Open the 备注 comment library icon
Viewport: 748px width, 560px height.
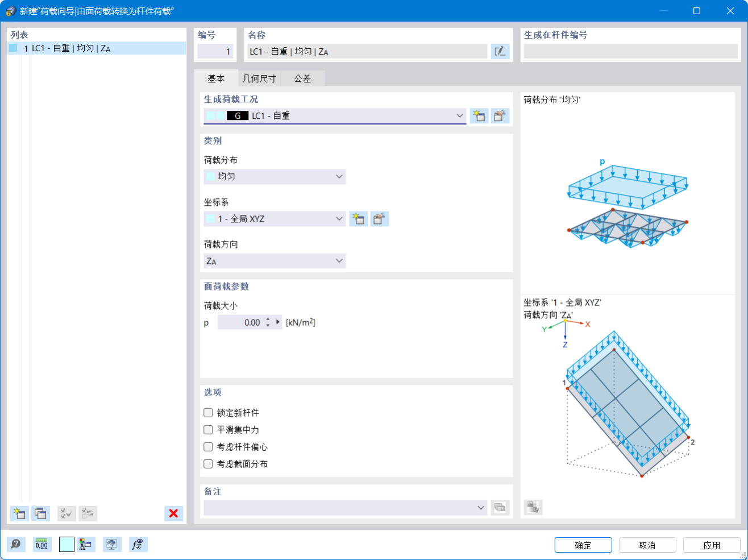click(500, 508)
